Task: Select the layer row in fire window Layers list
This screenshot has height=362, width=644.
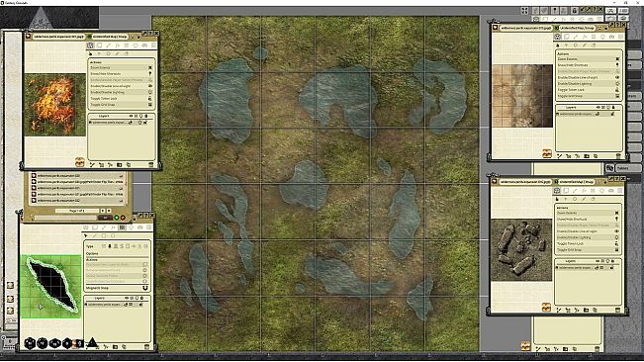Action: coord(120,123)
